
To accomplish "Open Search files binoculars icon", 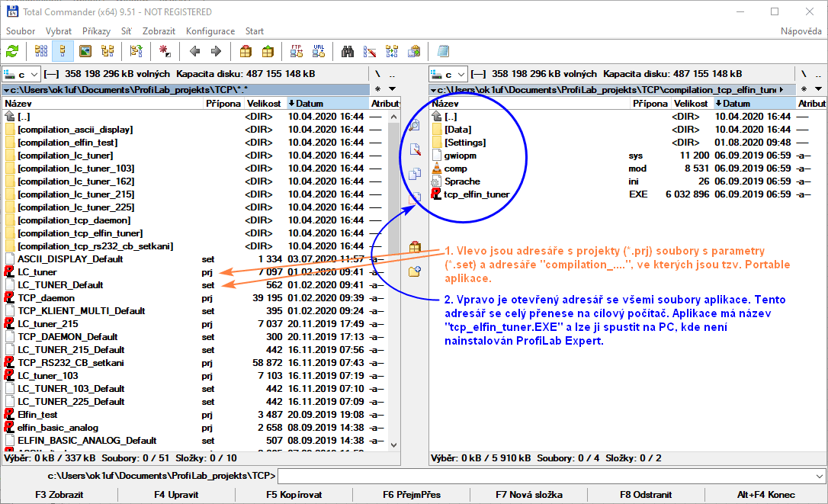I will click(x=348, y=51).
